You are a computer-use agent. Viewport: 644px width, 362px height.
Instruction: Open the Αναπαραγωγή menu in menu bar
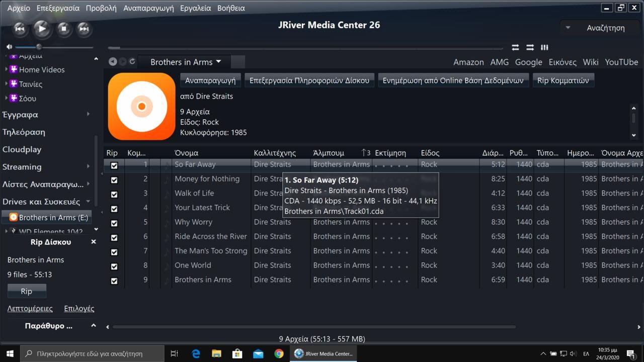[x=148, y=8]
